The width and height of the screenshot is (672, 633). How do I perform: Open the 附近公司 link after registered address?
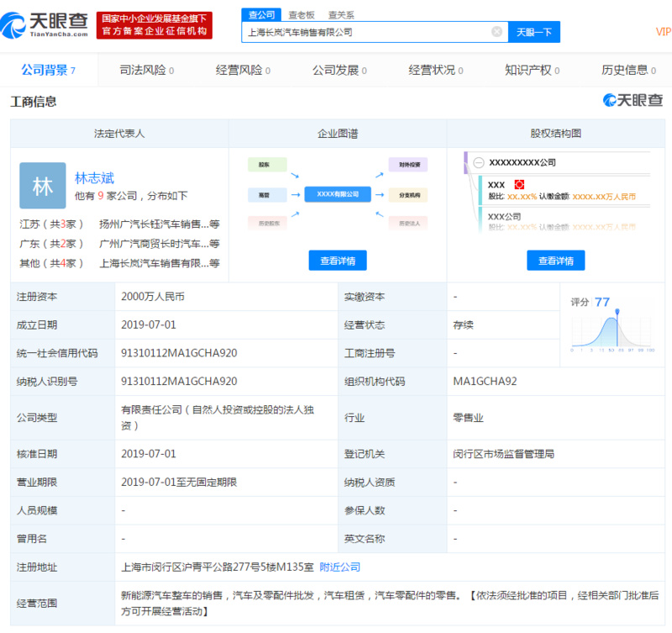tap(339, 567)
